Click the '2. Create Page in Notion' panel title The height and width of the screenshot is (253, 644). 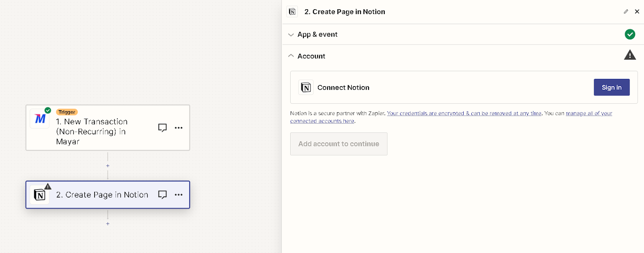345,12
